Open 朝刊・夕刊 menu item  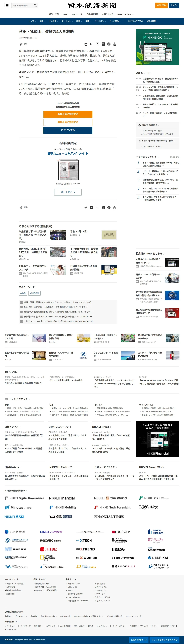pyautogui.click(x=54, y=14)
